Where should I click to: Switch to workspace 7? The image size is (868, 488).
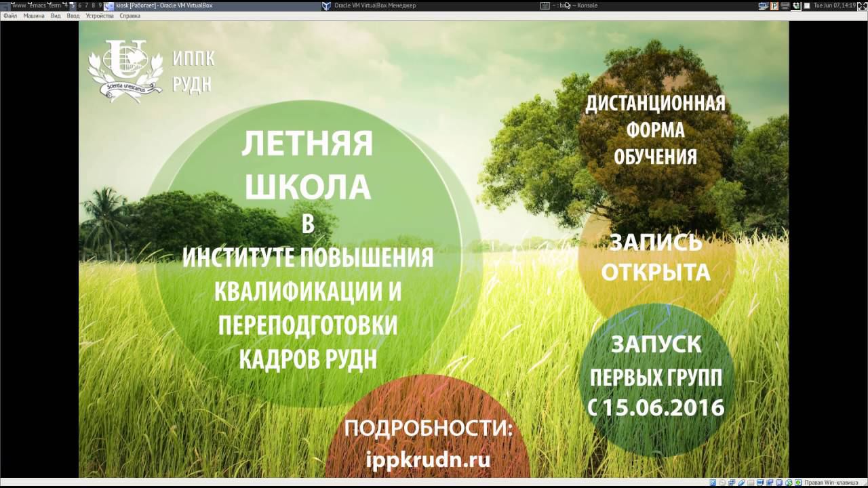point(86,5)
